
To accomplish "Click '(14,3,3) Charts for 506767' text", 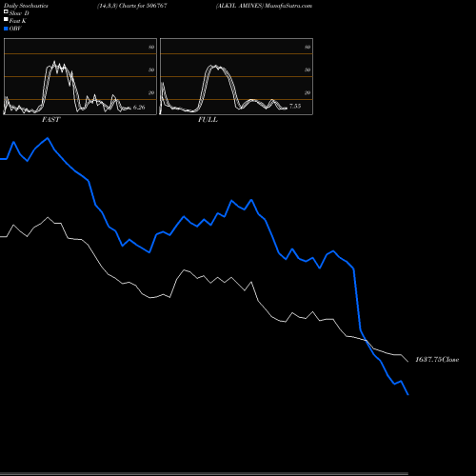I will click(x=132, y=6).
